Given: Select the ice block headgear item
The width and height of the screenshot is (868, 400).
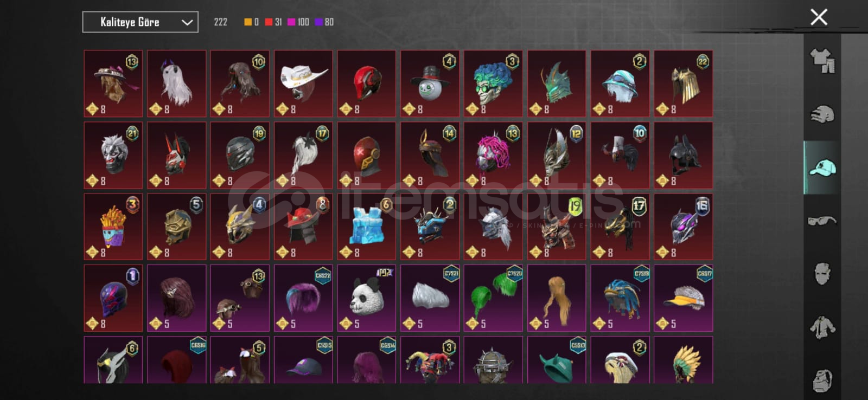Looking at the screenshot, I should coord(367,227).
